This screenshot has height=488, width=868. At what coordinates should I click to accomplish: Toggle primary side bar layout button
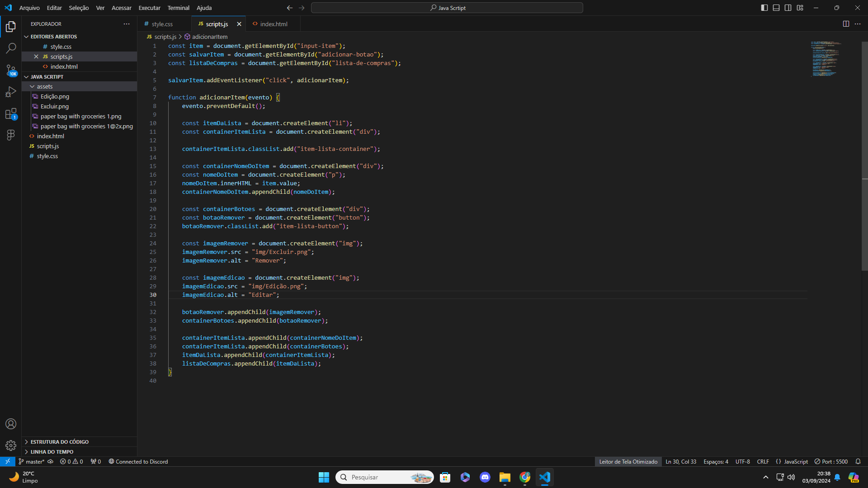[x=764, y=8]
